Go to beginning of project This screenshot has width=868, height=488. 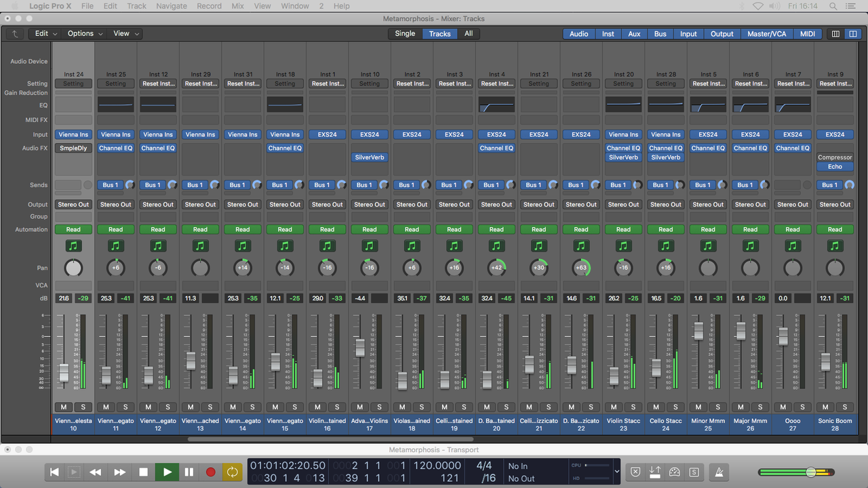(55, 472)
